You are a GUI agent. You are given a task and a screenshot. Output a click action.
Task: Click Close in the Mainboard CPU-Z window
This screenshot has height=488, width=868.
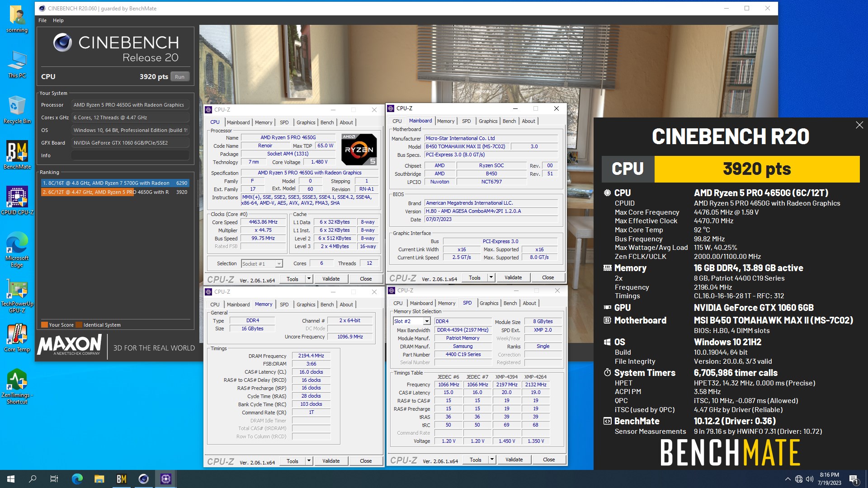pos(548,277)
